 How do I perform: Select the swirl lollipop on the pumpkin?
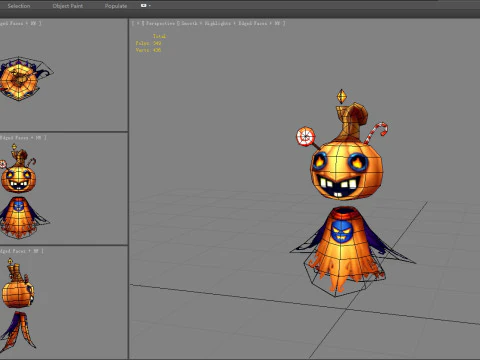(x=306, y=137)
